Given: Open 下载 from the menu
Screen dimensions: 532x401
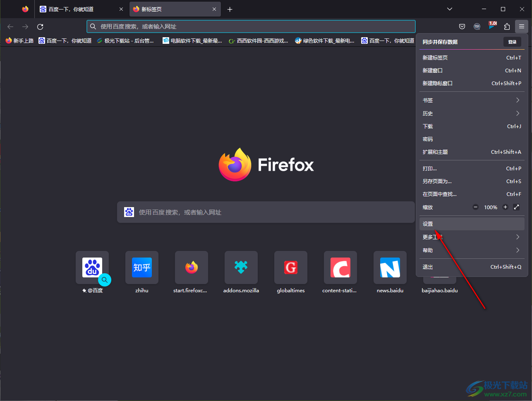Looking at the screenshot, I should pyautogui.click(x=472, y=126).
